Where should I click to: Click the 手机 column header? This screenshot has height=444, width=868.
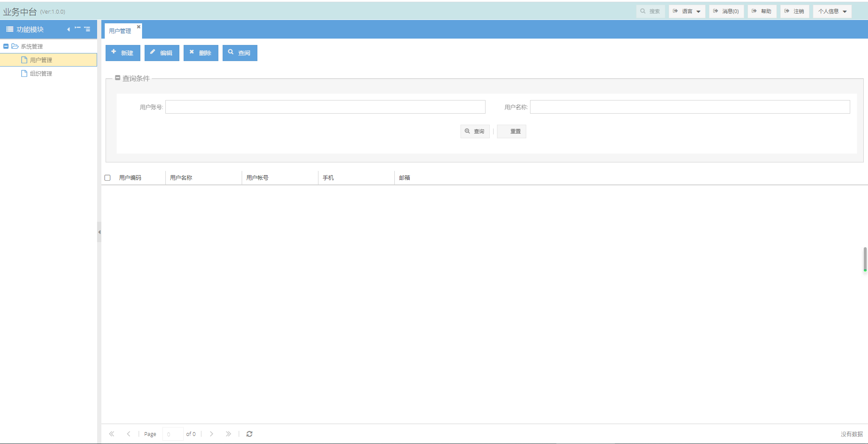click(x=356, y=178)
